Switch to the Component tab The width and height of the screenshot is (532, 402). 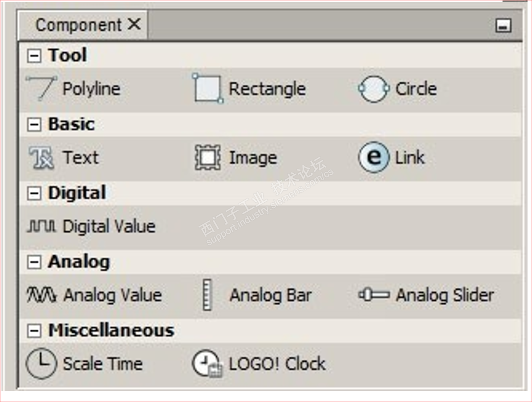[78, 25]
